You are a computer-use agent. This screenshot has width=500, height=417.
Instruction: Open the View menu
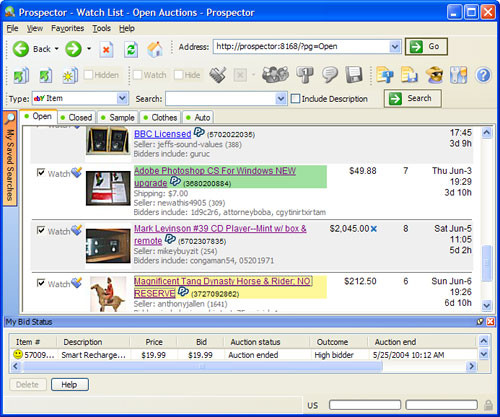[35, 28]
